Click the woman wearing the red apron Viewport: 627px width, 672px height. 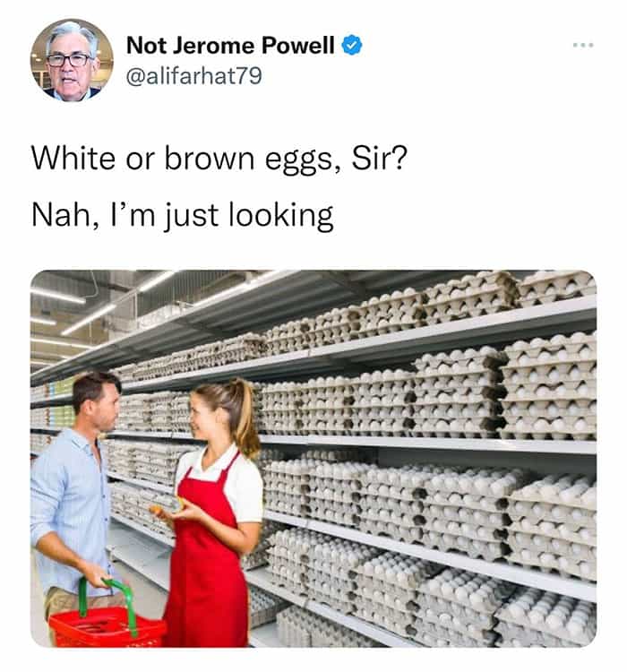tap(211, 514)
